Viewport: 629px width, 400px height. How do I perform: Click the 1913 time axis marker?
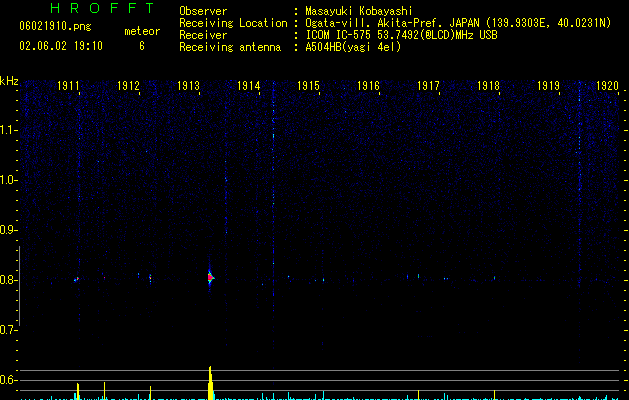pyautogui.click(x=189, y=86)
